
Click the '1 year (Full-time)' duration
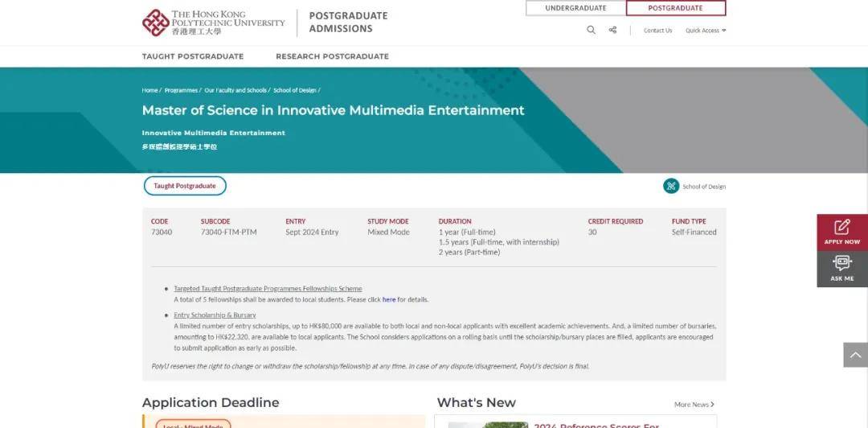pos(467,233)
